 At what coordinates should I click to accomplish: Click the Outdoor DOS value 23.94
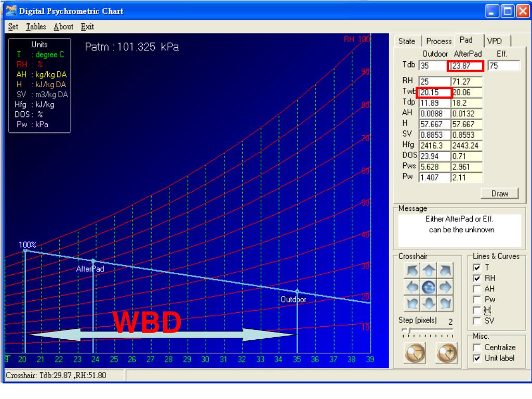[x=434, y=156]
